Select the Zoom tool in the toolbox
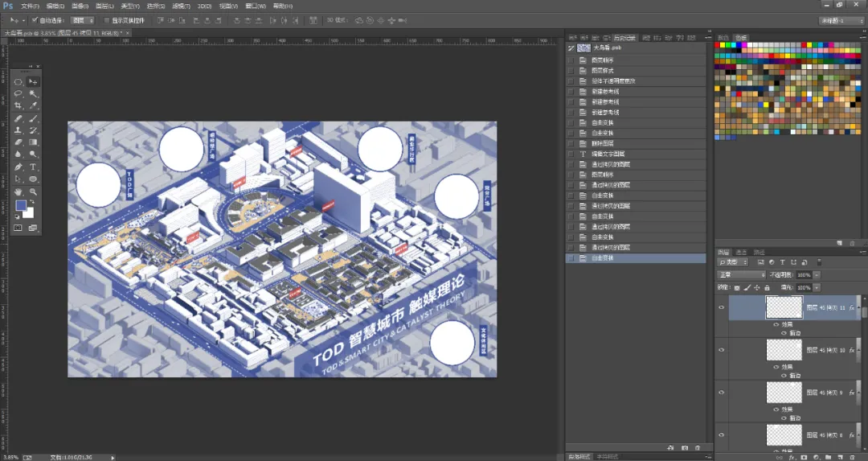Viewport: 868px width, 461px height. point(33,191)
